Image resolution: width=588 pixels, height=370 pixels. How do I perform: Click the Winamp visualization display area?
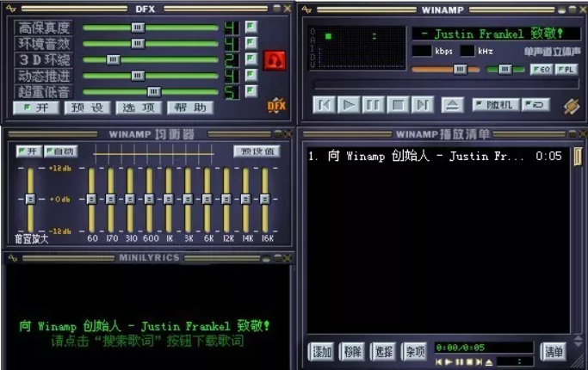356,47
